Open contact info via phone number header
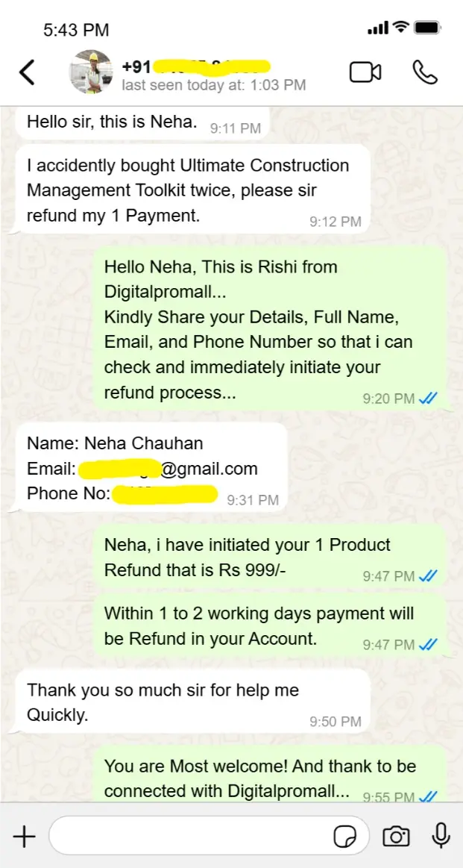This screenshot has width=463, height=868. (x=196, y=67)
